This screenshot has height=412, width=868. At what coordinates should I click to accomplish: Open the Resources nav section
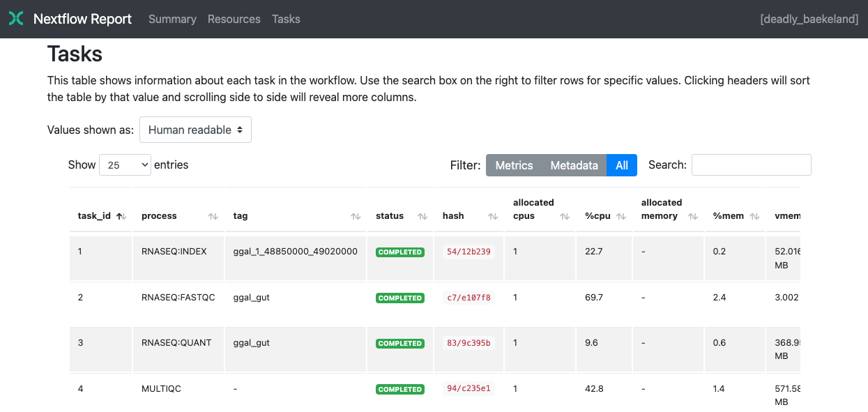coord(234,19)
